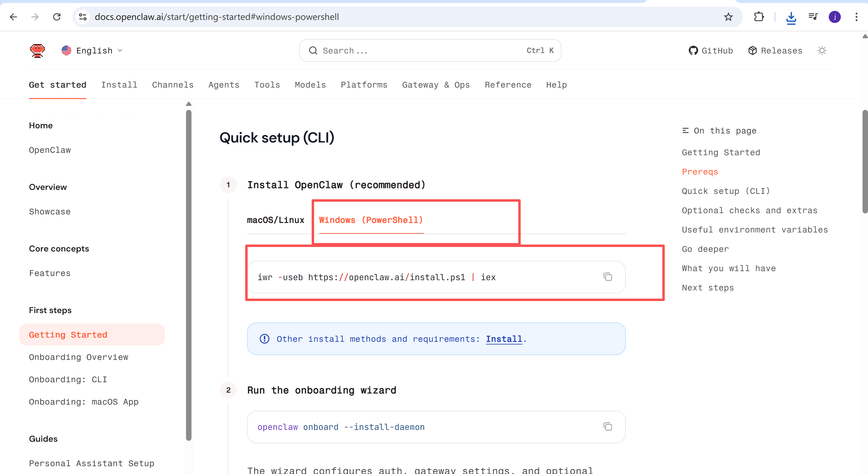The image size is (868, 474).
Task: Open the media control icon
Action: coord(813,17)
